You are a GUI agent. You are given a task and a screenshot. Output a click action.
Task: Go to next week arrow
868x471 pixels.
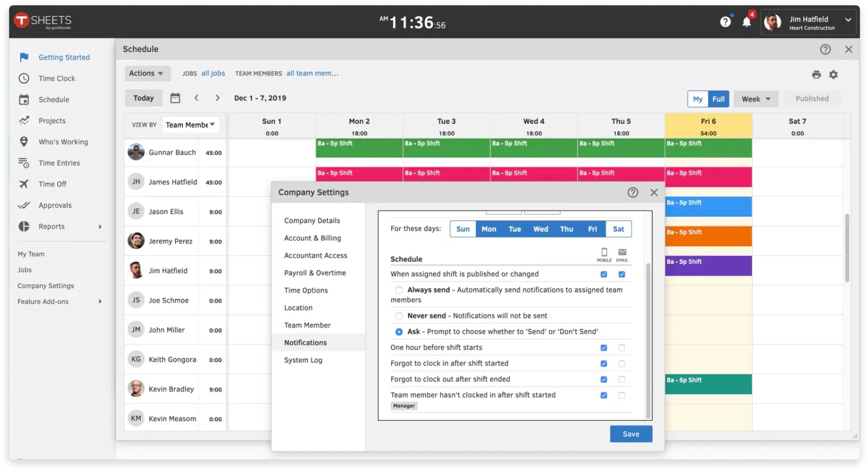(x=217, y=98)
